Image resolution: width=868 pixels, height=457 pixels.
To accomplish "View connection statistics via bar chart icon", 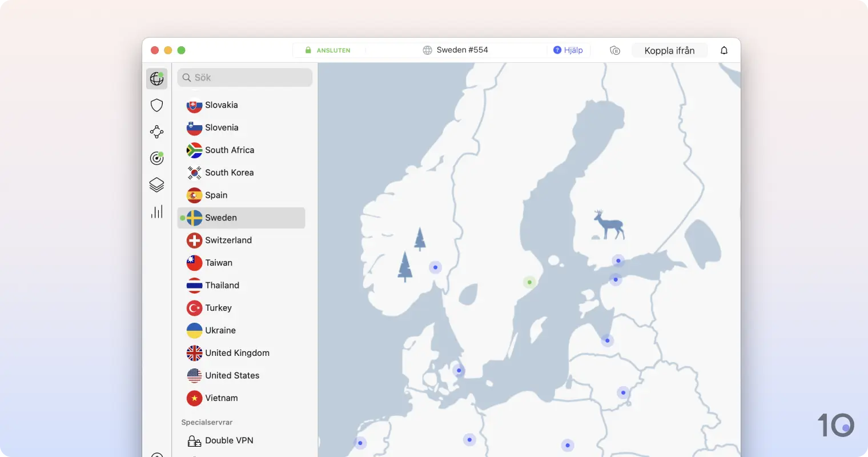I will 156,211.
